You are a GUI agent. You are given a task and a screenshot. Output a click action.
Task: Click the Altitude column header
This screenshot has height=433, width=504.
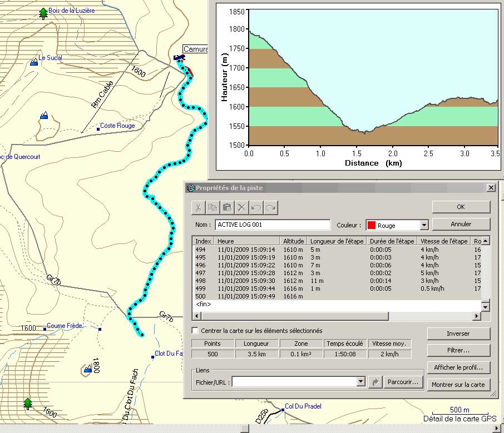point(293,241)
